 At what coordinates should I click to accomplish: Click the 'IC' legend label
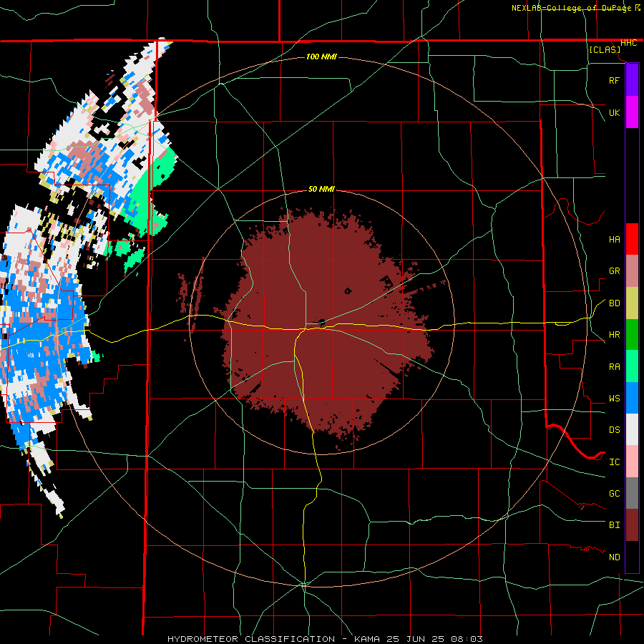[x=614, y=462]
